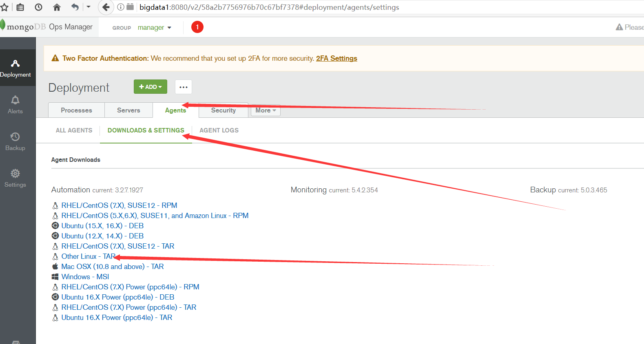Click the Windows logo icon beside Windows - MSI
This screenshot has width=644, height=344.
(x=55, y=277)
